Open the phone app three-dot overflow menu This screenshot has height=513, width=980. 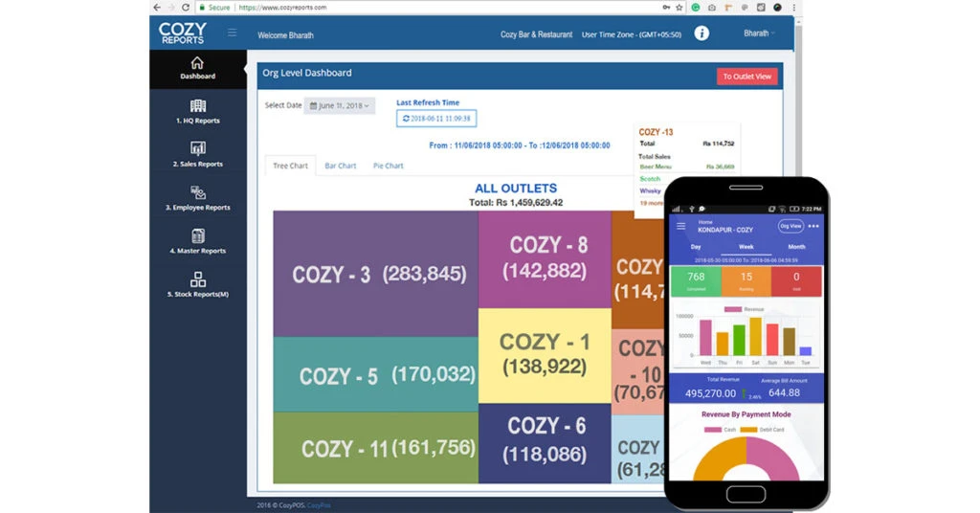coord(813,226)
